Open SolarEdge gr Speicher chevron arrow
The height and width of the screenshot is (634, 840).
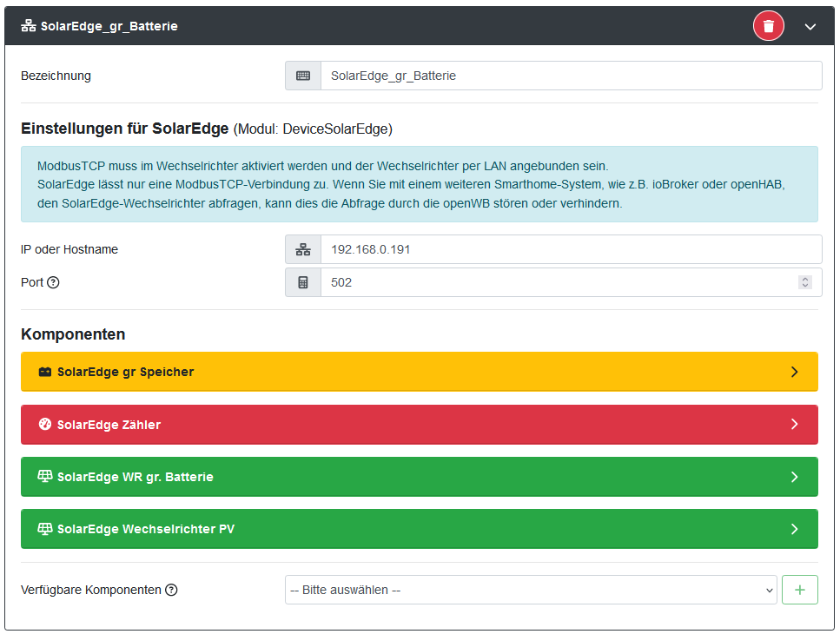click(795, 372)
